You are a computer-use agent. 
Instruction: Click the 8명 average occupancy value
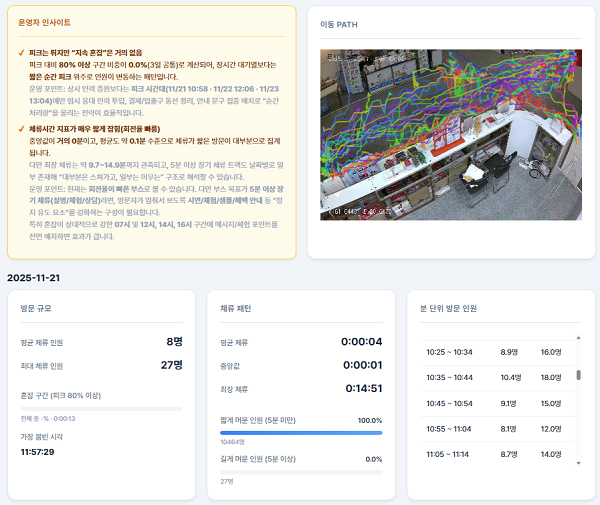point(174,341)
